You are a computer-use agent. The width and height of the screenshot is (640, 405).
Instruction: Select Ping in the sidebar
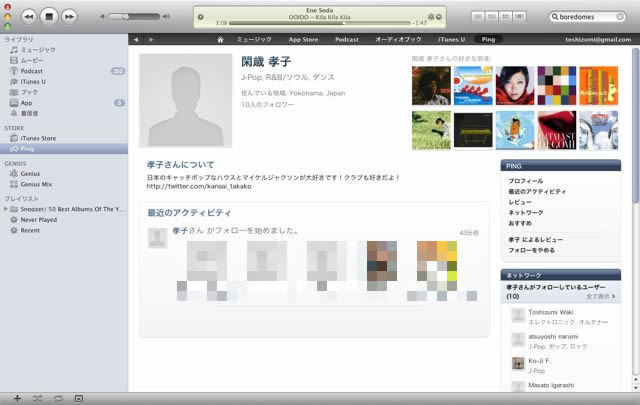64,149
